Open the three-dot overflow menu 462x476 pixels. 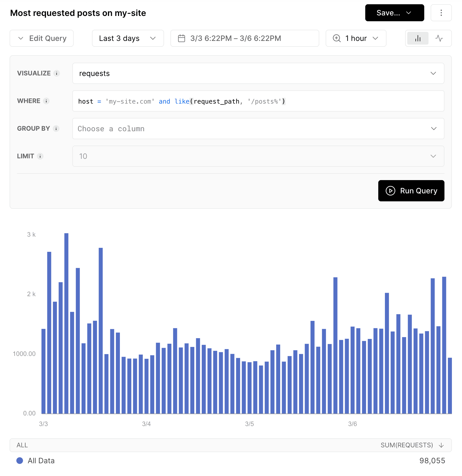point(441,13)
